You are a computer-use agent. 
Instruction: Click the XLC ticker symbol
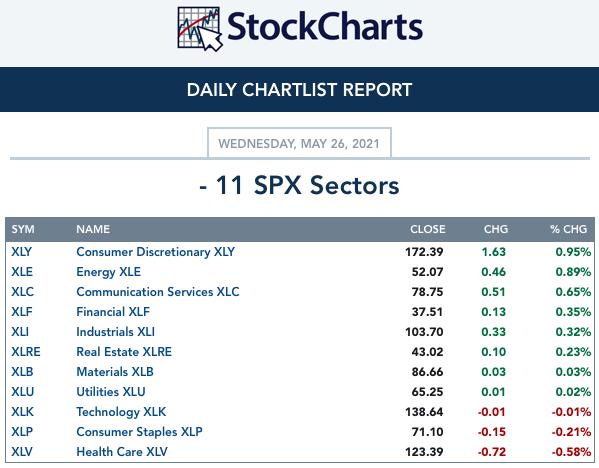22,292
